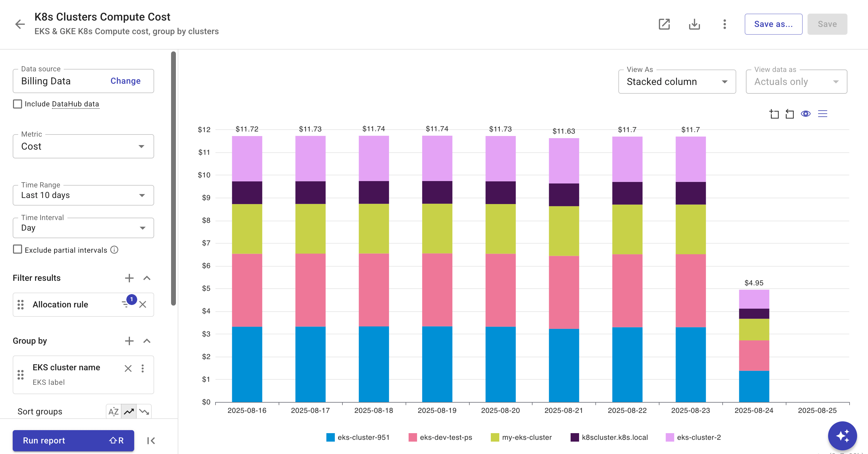Viewport: 868px width, 454px height.
Task: Check Exclude partial intervals box
Action: click(18, 250)
